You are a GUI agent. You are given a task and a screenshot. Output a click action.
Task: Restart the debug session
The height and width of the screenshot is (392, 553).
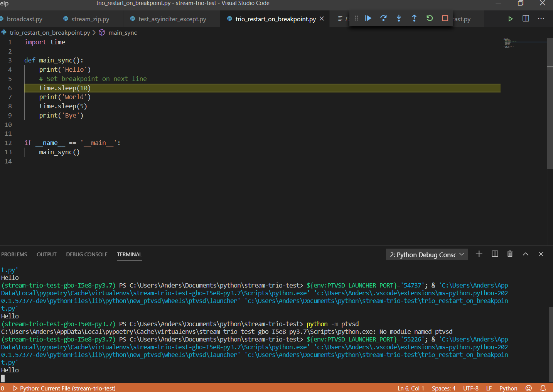pos(429,18)
